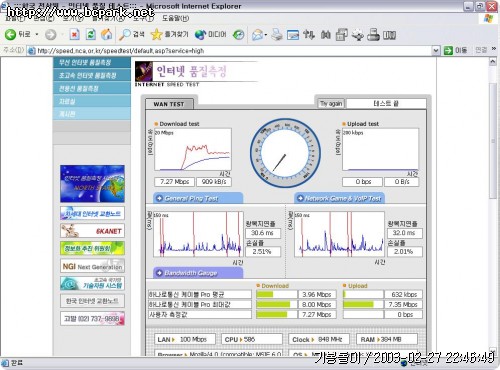The image size is (500, 370).
Task: Click the 7.27 Mbps download speed value
Action: tap(174, 182)
